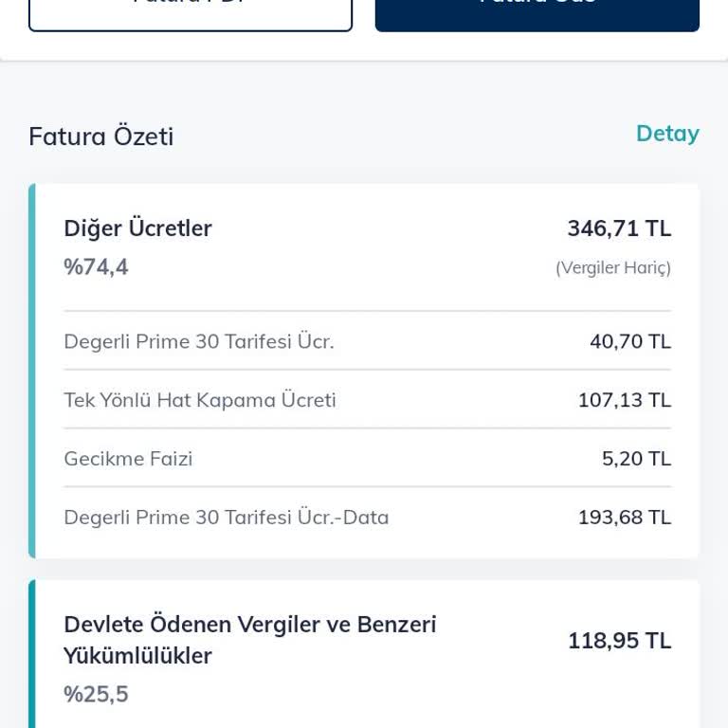Open the white outlined Fatura PDF button
The image size is (728, 728).
[191, 14]
